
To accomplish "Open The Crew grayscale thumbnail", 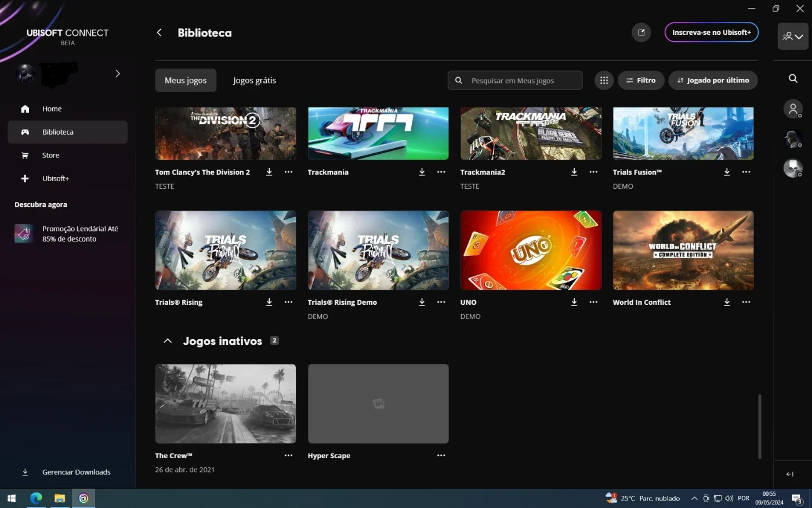I will click(x=226, y=403).
